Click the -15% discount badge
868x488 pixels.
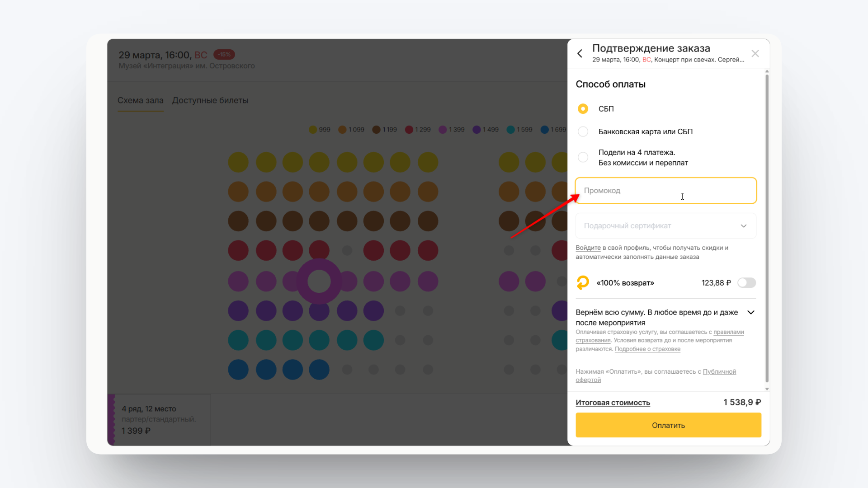224,55
